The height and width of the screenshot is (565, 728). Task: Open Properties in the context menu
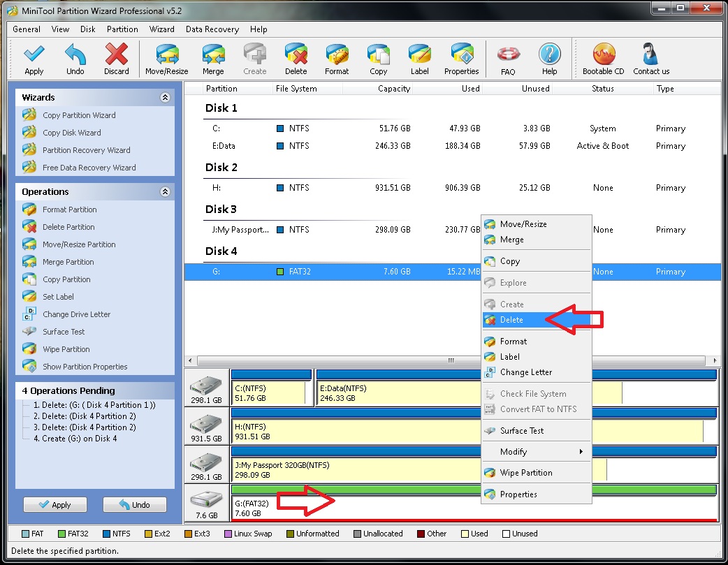click(x=537, y=494)
